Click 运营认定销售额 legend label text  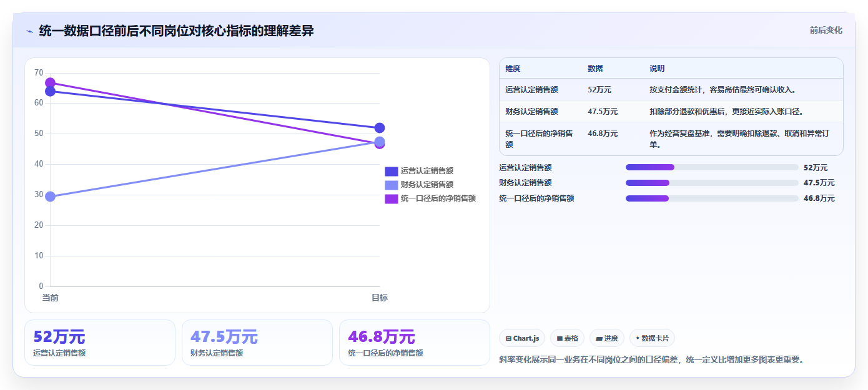coord(427,171)
